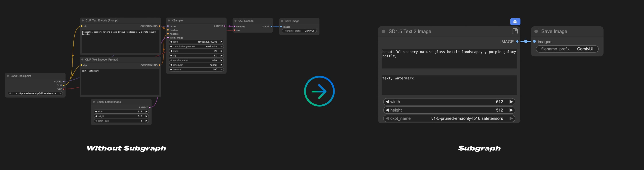Toggle collapse dot on small Save Image node

282,21
